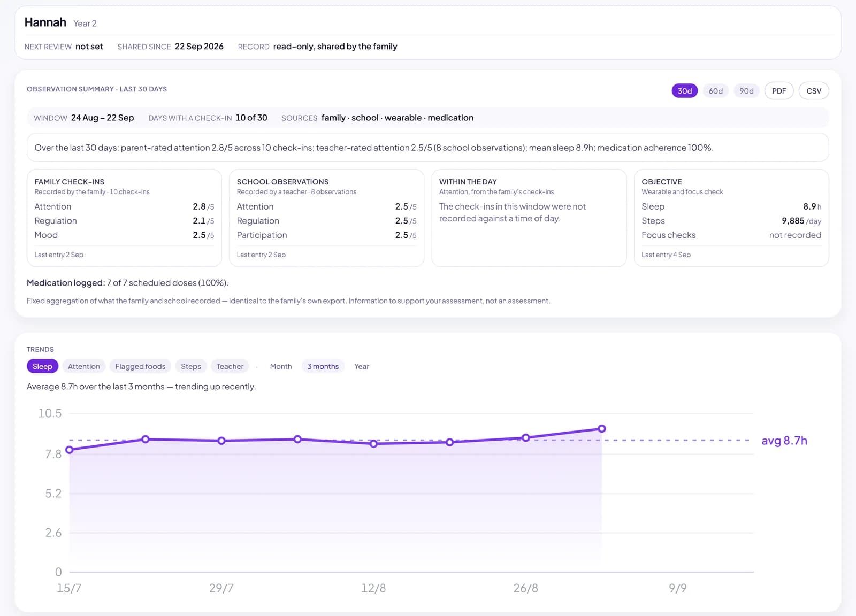This screenshot has height=616, width=856.
Task: Click the 'Participation' row in School Observations
Action: point(327,235)
